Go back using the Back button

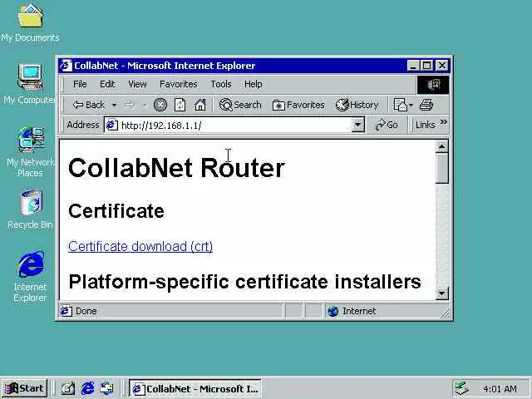point(89,105)
